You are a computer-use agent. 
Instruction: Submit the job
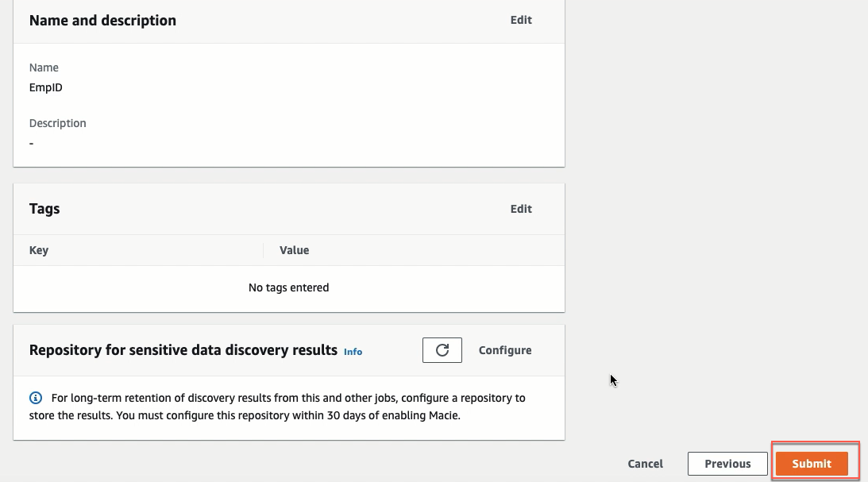[x=812, y=464]
